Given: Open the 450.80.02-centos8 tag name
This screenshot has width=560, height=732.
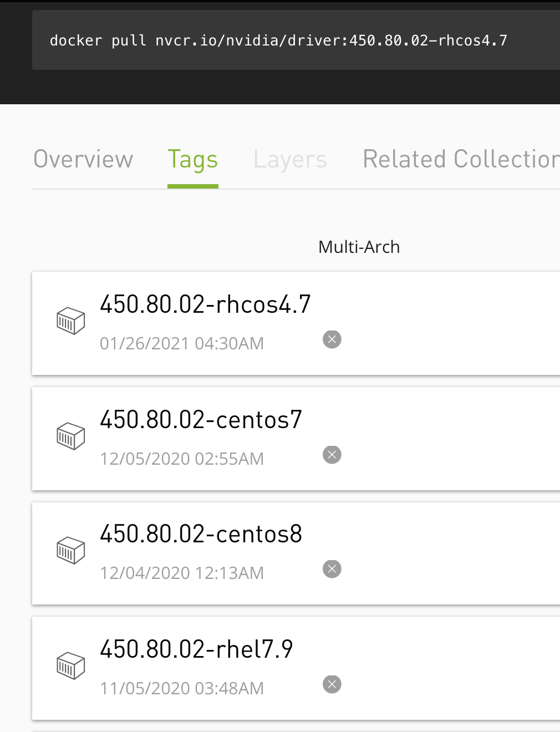Looking at the screenshot, I should click(x=201, y=534).
